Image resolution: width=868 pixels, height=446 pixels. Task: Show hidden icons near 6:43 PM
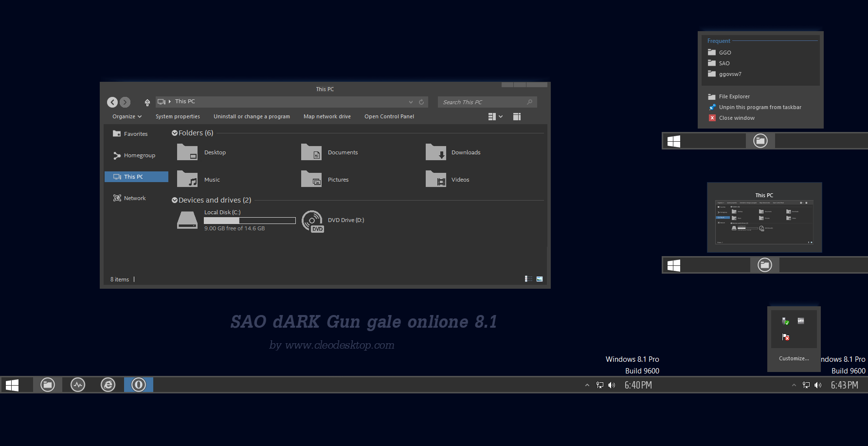click(x=794, y=385)
